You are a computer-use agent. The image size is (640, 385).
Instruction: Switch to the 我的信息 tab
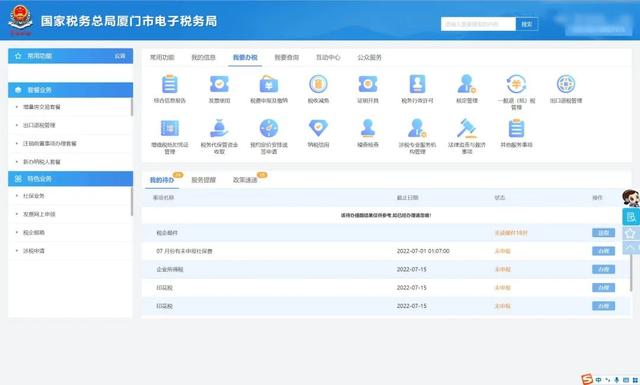point(203,58)
